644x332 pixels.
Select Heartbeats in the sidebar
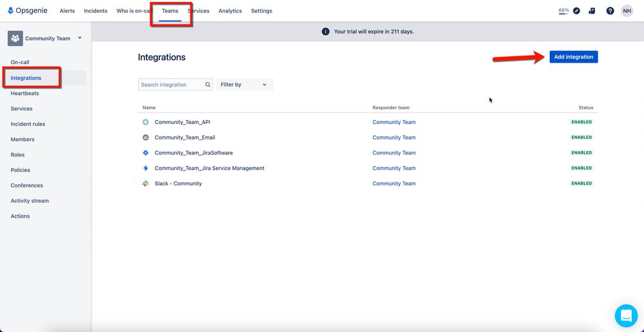click(x=25, y=93)
